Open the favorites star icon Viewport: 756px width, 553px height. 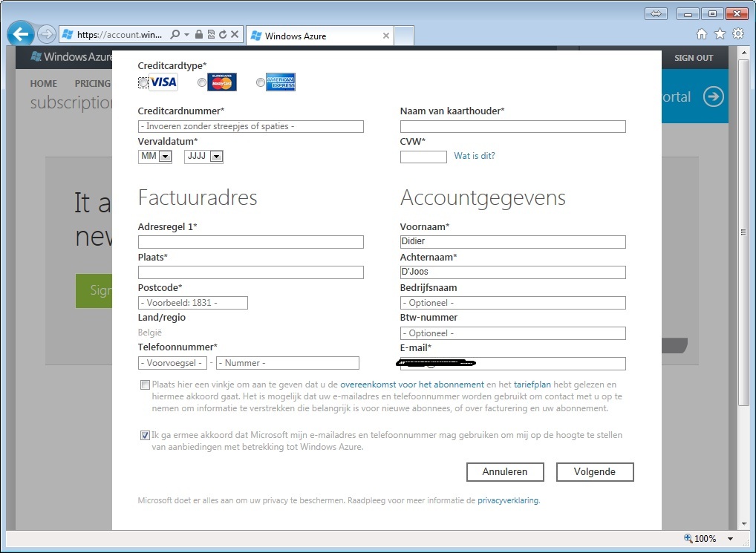(720, 34)
